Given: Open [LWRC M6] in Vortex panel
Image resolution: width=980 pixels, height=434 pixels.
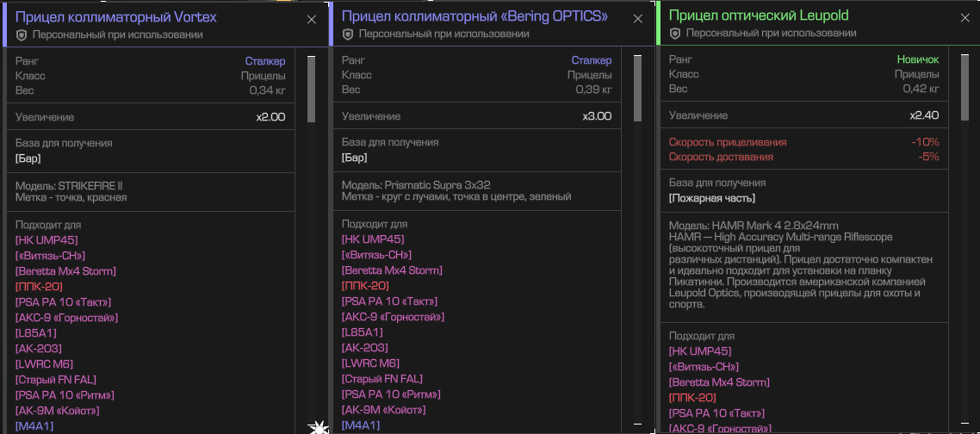Looking at the screenshot, I should tap(45, 364).
